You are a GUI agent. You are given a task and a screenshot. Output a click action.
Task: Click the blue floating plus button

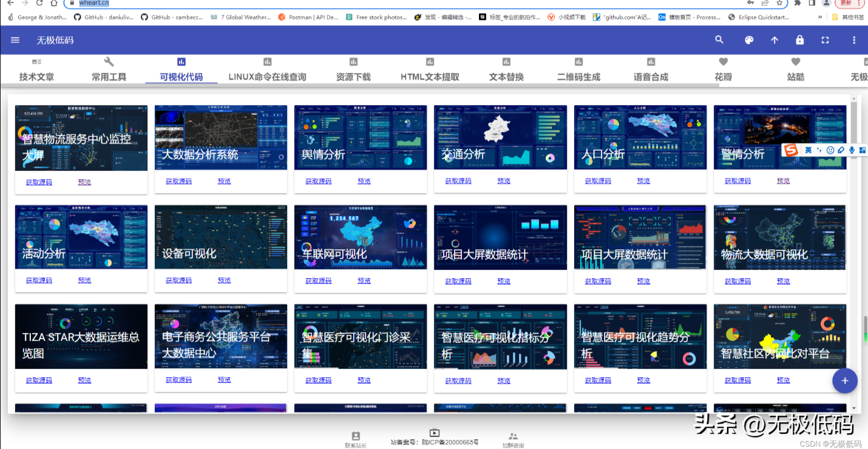pos(845,381)
